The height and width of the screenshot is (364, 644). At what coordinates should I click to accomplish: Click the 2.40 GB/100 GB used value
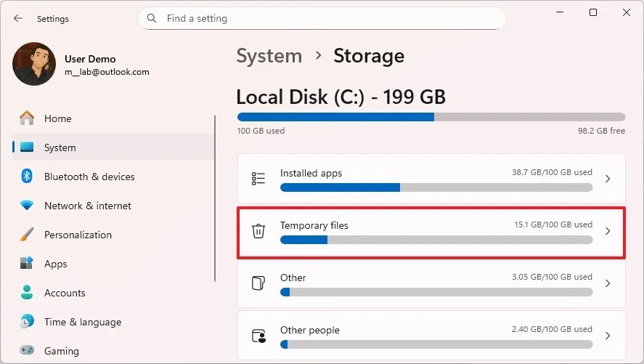point(552,329)
